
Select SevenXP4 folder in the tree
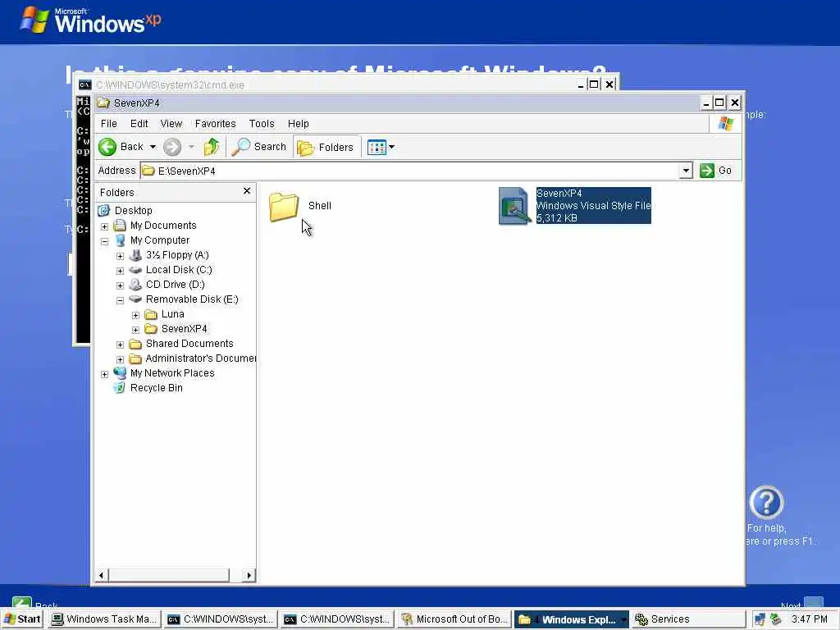pyautogui.click(x=185, y=329)
